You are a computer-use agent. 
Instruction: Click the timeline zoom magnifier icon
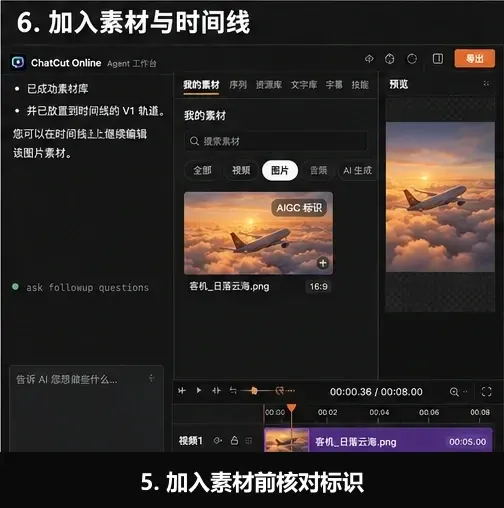pyautogui.click(x=454, y=392)
